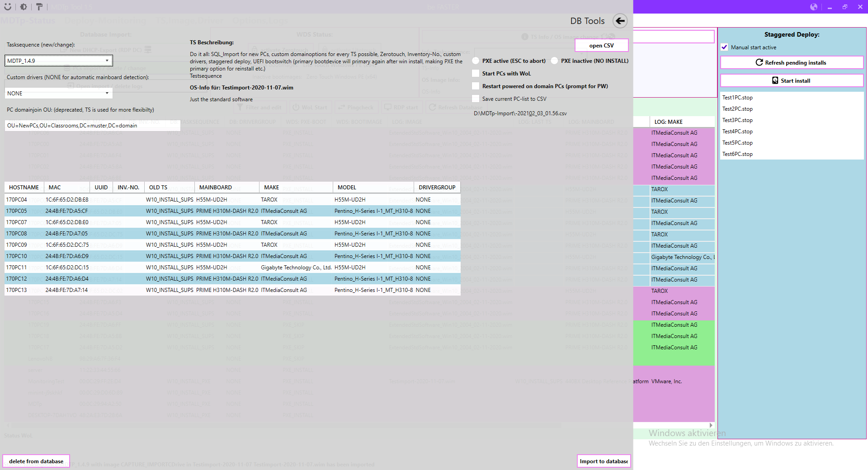
Task: Select row with hostname 170PC13
Action: point(232,290)
